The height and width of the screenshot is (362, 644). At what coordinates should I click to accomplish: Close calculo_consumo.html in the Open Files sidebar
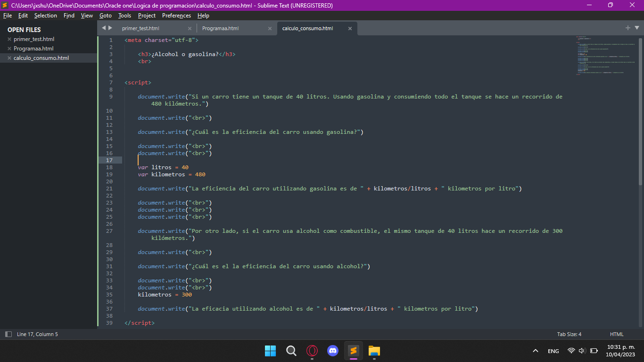(x=9, y=58)
